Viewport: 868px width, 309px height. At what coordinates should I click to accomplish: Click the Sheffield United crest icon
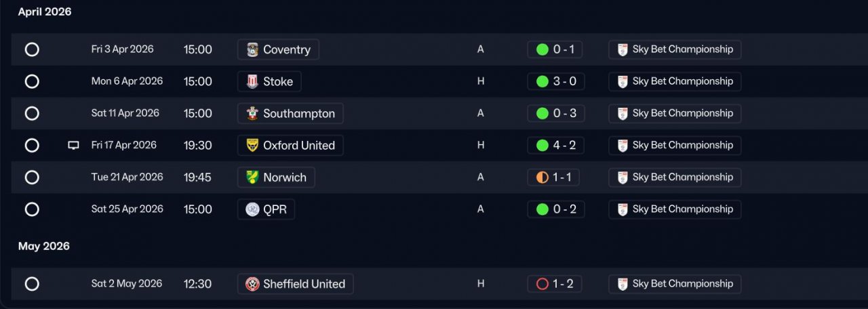(x=252, y=284)
